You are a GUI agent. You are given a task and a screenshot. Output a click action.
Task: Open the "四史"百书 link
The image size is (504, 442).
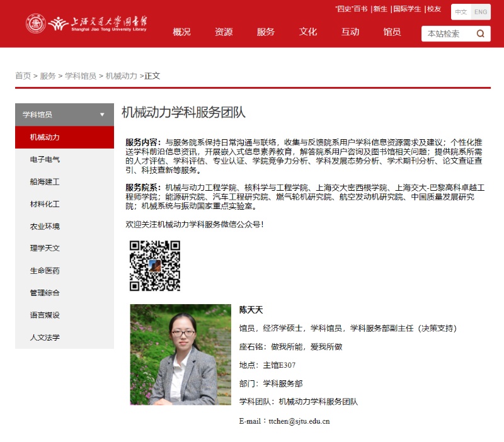[352, 9]
